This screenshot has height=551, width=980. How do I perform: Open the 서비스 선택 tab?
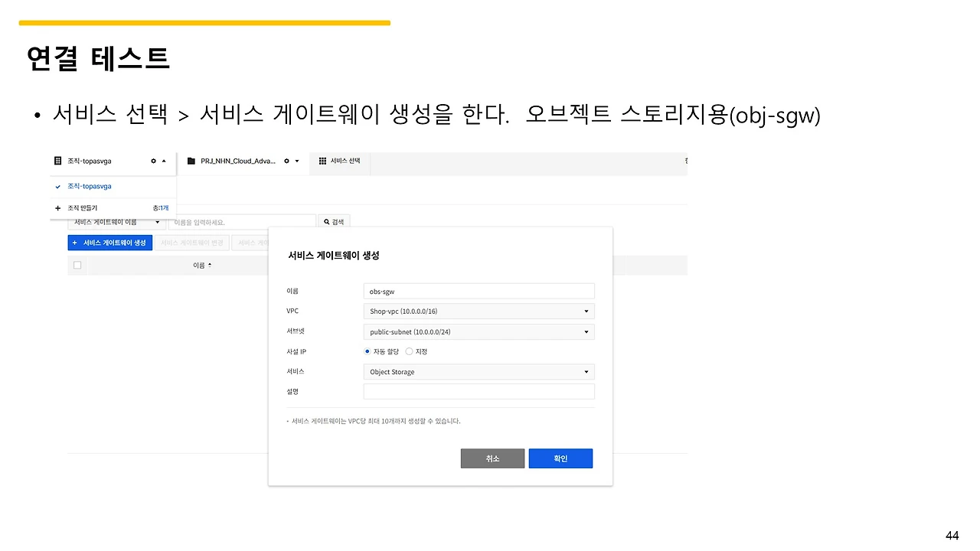340,161
